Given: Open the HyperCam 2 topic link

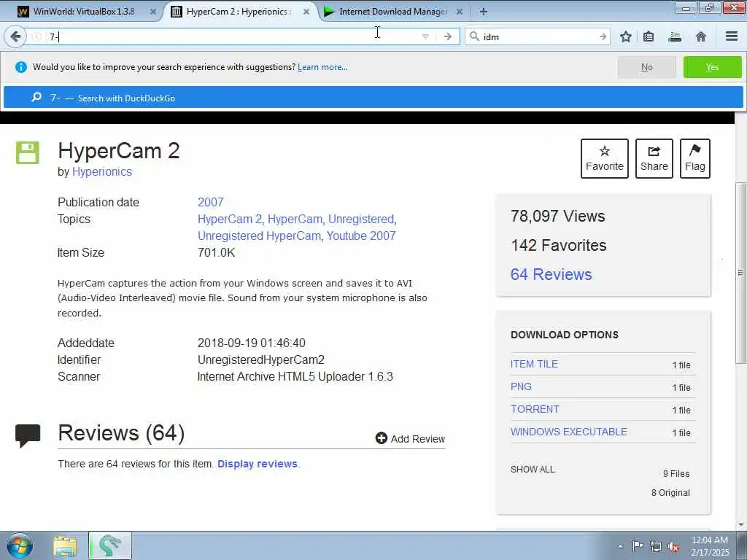Looking at the screenshot, I should pyautogui.click(x=230, y=219).
